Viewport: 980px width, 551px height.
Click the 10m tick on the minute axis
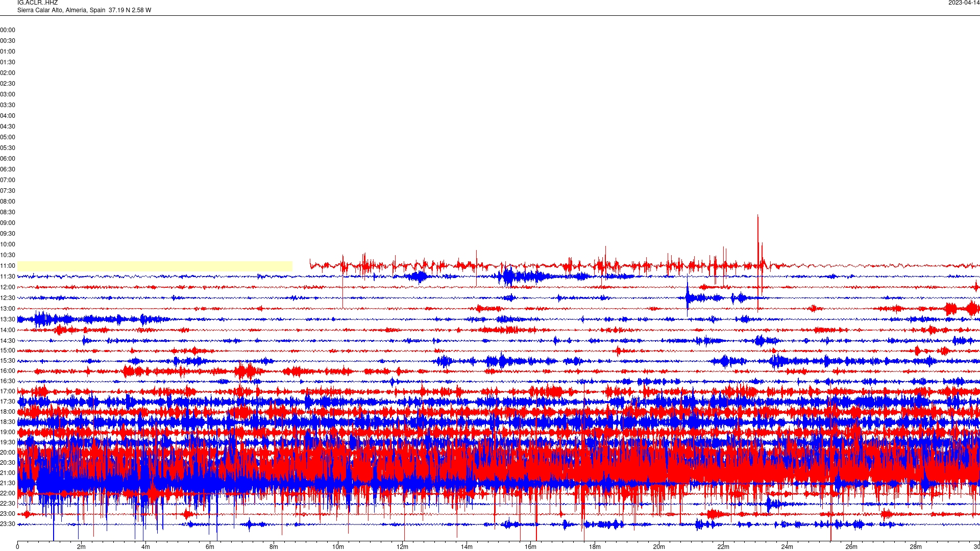338,547
